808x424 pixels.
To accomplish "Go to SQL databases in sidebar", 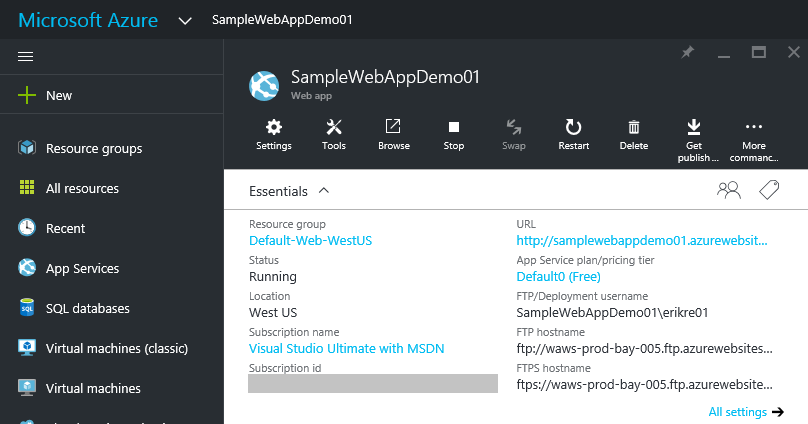I will pyautogui.click(x=87, y=309).
